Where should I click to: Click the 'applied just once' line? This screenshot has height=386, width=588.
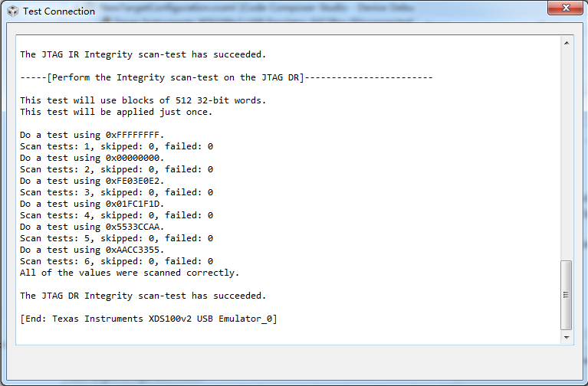(x=116, y=112)
